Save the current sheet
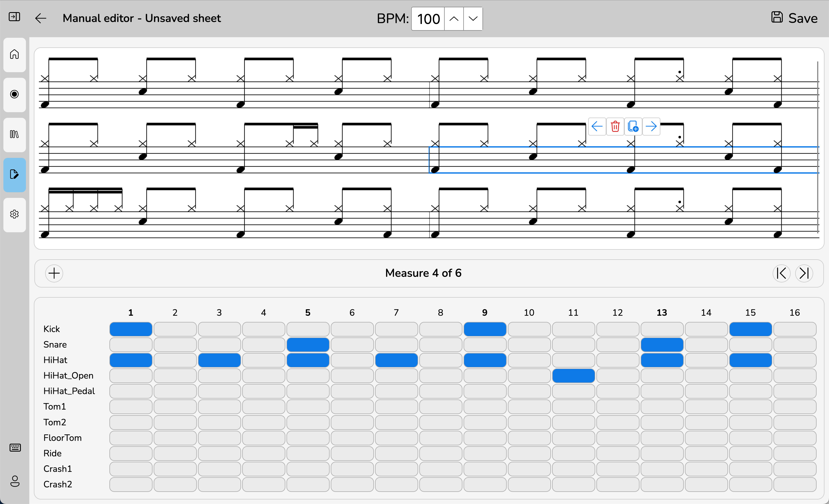 pos(794,17)
